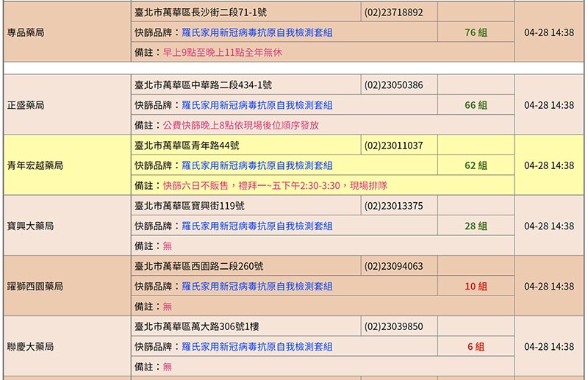Click the address 臺北市萬華區西園路二段260號
The width and height of the screenshot is (588, 380).
pos(198,266)
